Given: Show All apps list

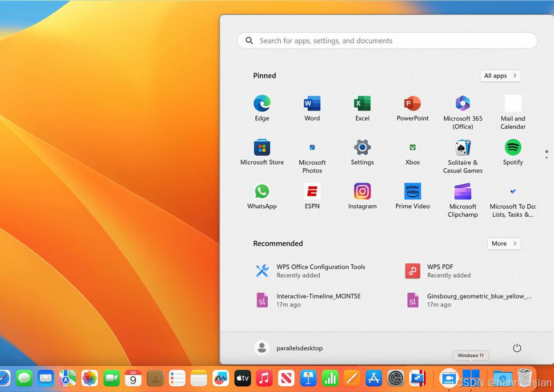Looking at the screenshot, I should (500, 75).
